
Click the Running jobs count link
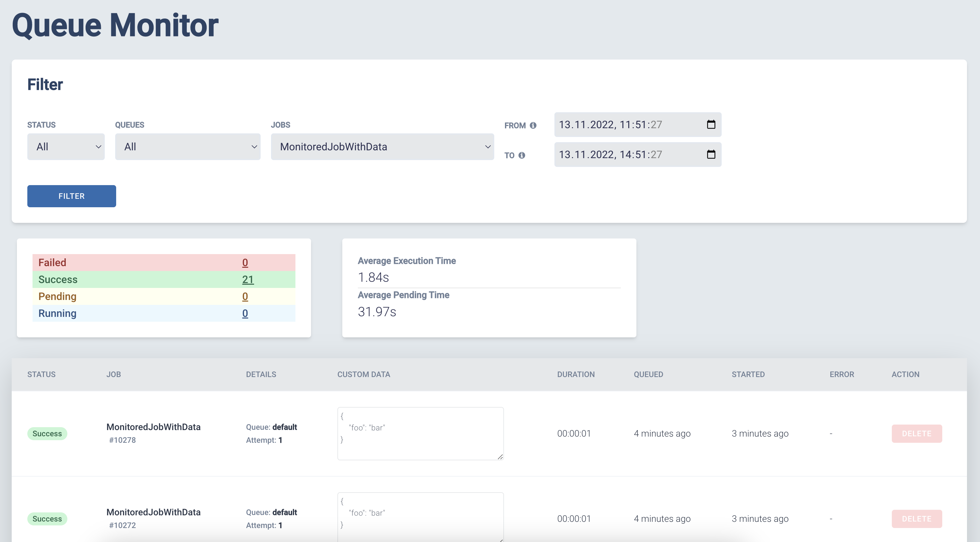(x=245, y=313)
